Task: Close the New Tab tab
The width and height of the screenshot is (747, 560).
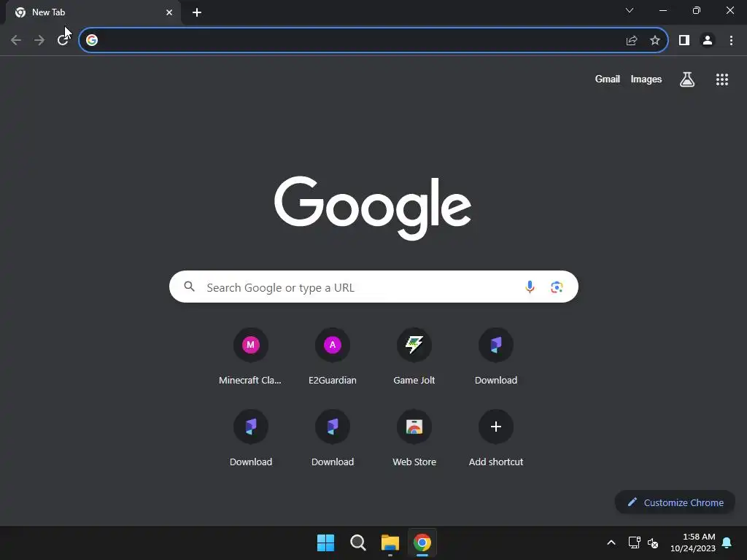Action: point(169,12)
